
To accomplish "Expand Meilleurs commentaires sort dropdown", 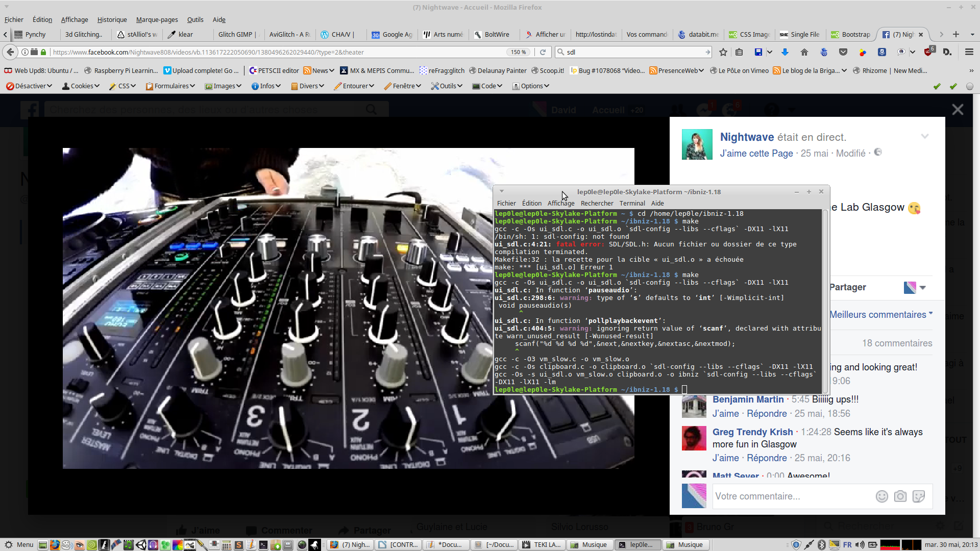I will tap(880, 315).
